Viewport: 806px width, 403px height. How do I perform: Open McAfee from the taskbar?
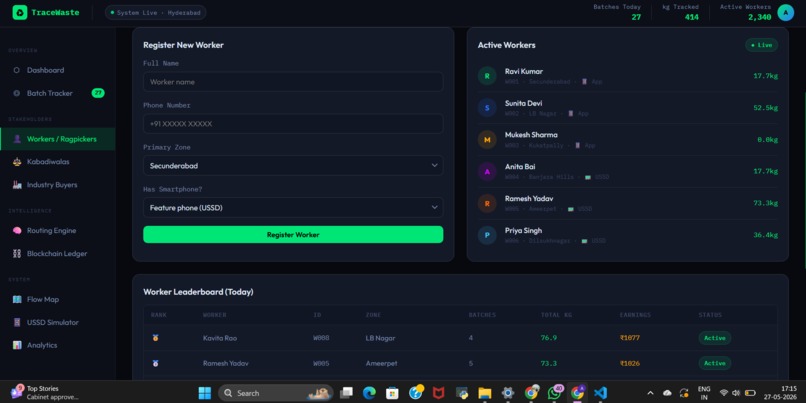pos(438,393)
